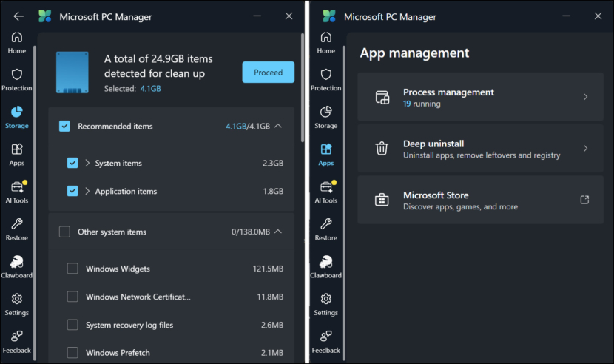Image resolution: width=614 pixels, height=364 pixels.
Task: Click the total 24.9GB items detected text
Action: click(158, 67)
